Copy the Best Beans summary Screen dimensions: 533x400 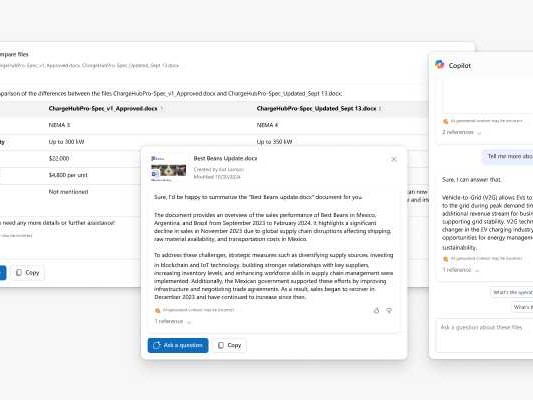[x=229, y=345]
